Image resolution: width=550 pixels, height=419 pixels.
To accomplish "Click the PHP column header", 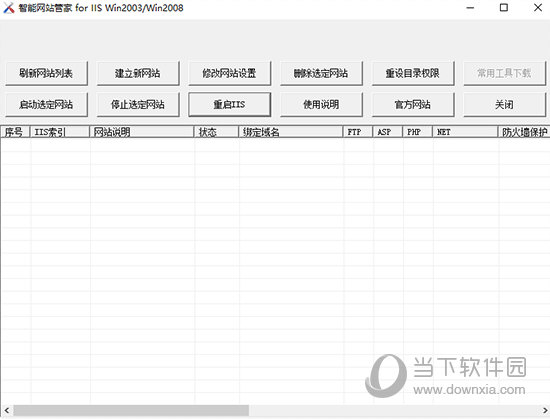I will click(x=417, y=132).
